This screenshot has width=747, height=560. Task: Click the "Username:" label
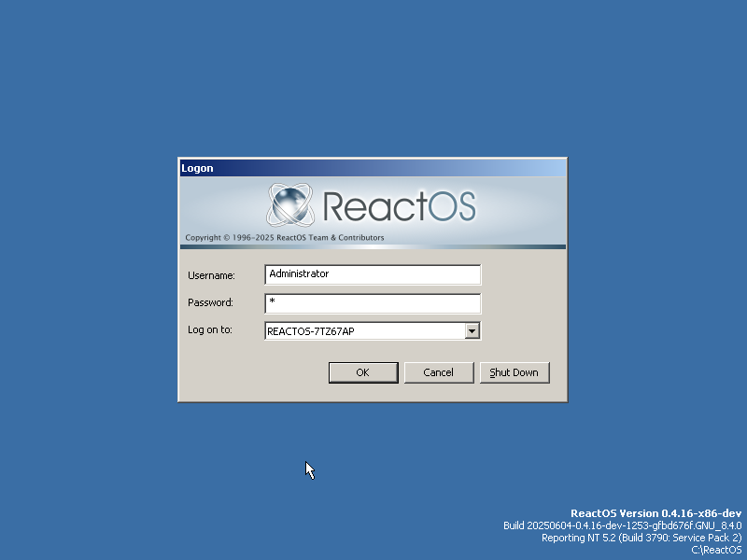click(x=211, y=275)
